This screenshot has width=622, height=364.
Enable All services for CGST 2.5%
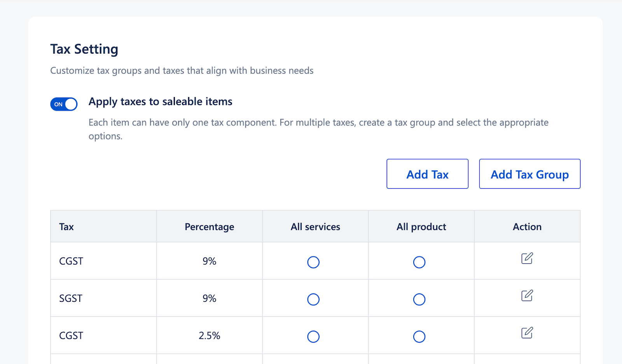coord(313,336)
